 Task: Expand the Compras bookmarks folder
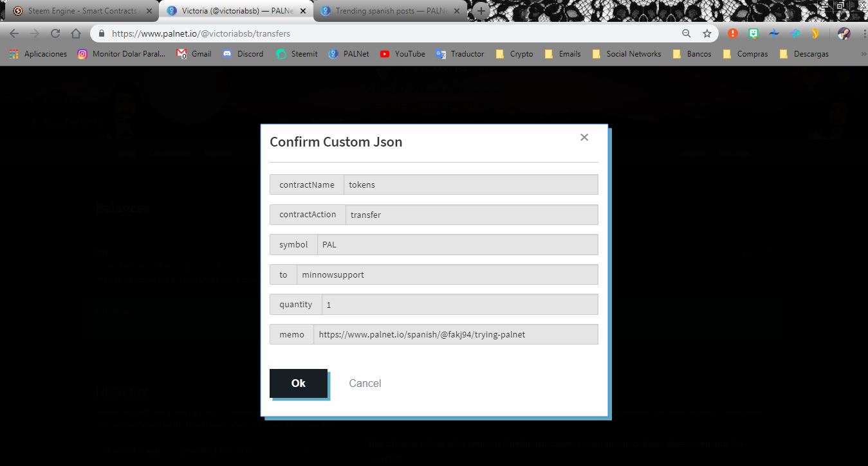(745, 54)
